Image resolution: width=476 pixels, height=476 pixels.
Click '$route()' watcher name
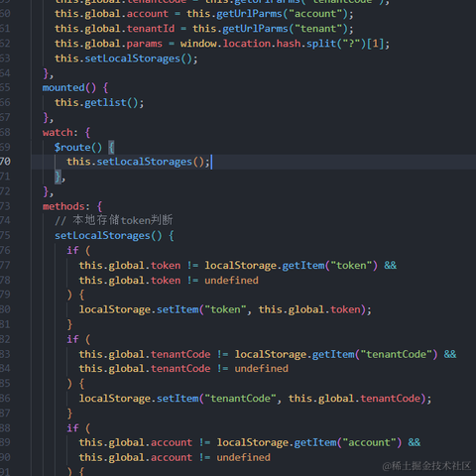click(x=78, y=148)
